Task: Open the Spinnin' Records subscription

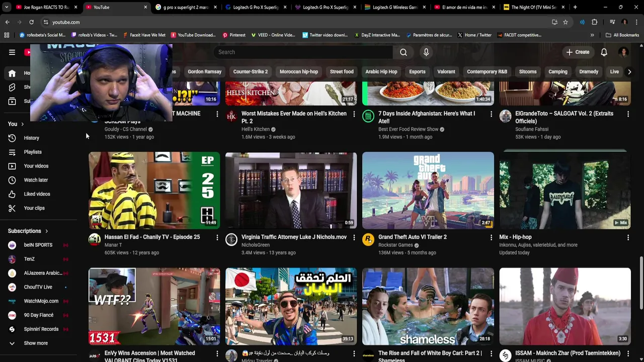Action: click(x=38, y=329)
